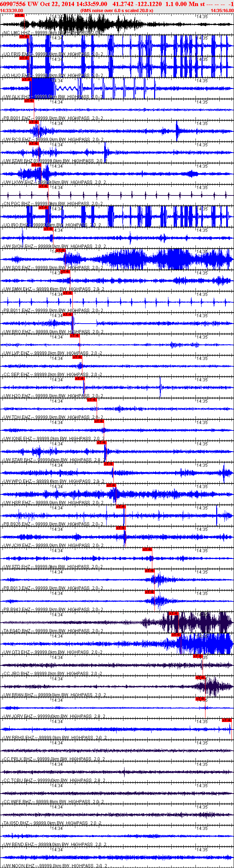Click the red pick flag on PB B926 trace

tap(121, 507)
